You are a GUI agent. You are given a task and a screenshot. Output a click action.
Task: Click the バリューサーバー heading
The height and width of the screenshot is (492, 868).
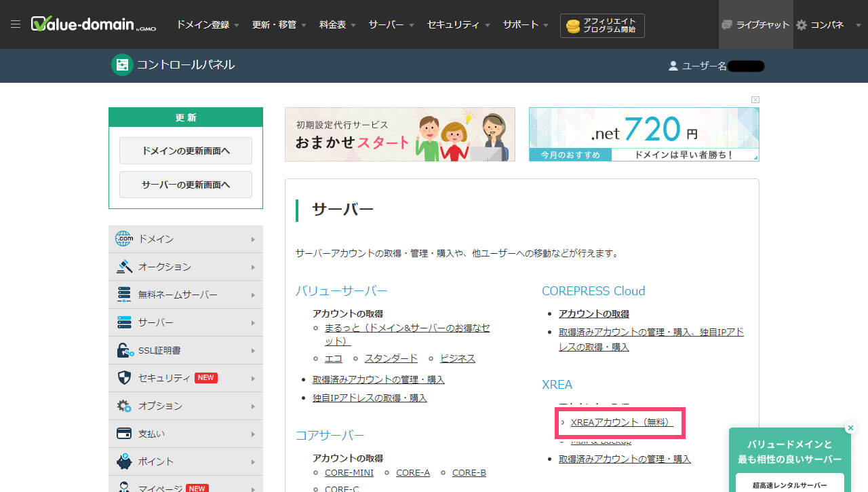(341, 291)
